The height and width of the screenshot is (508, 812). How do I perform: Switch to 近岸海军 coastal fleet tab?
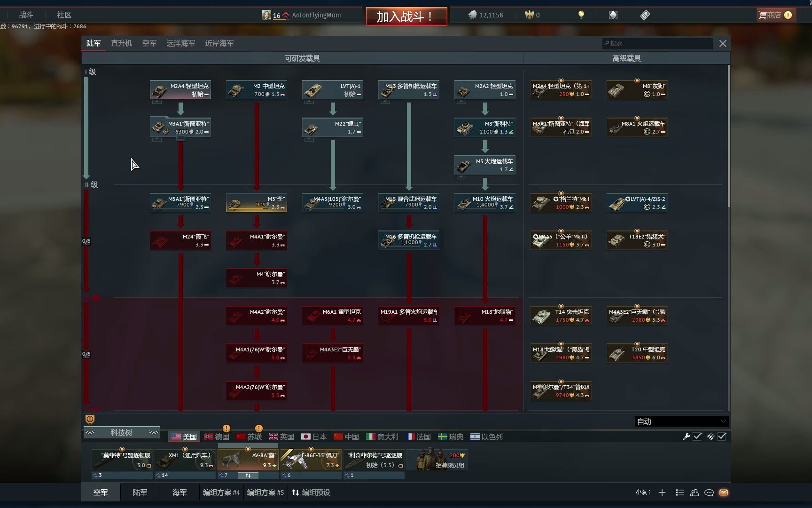(219, 43)
